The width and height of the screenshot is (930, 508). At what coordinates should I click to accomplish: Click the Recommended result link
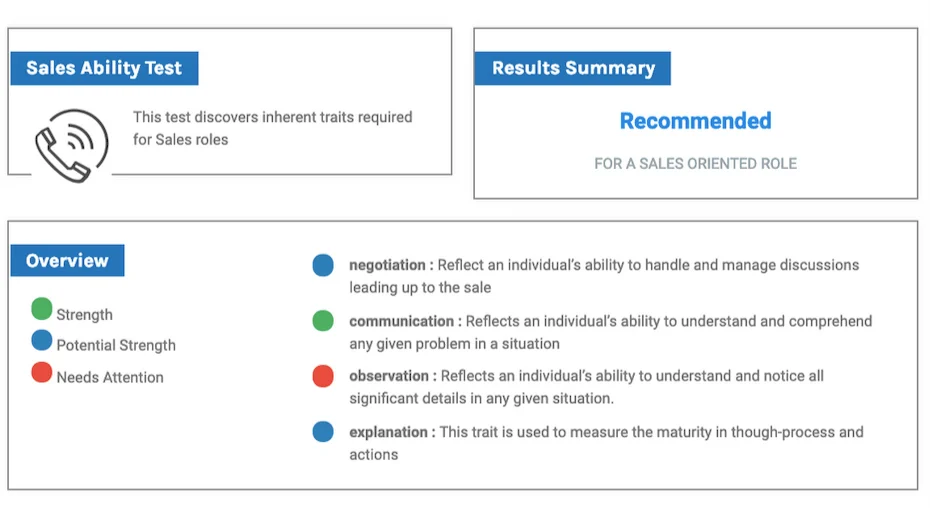click(x=695, y=121)
